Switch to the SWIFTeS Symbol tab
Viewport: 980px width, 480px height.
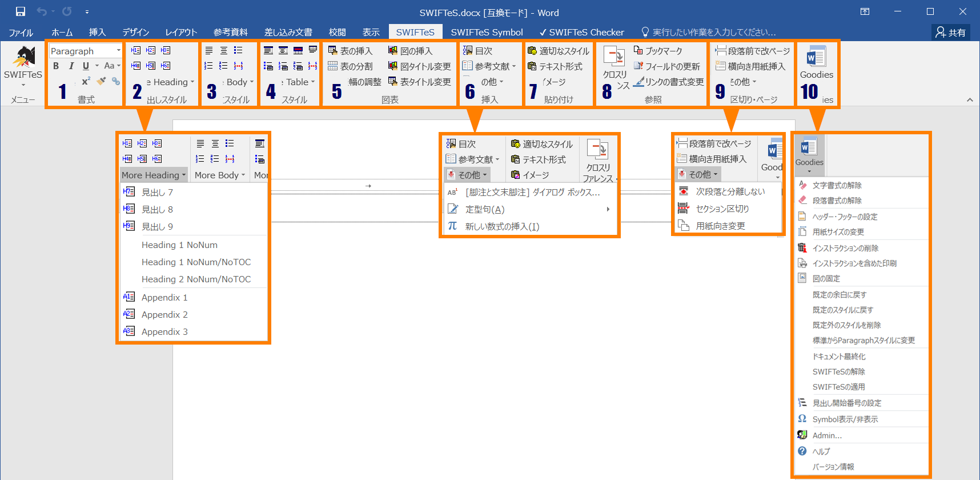click(x=487, y=32)
